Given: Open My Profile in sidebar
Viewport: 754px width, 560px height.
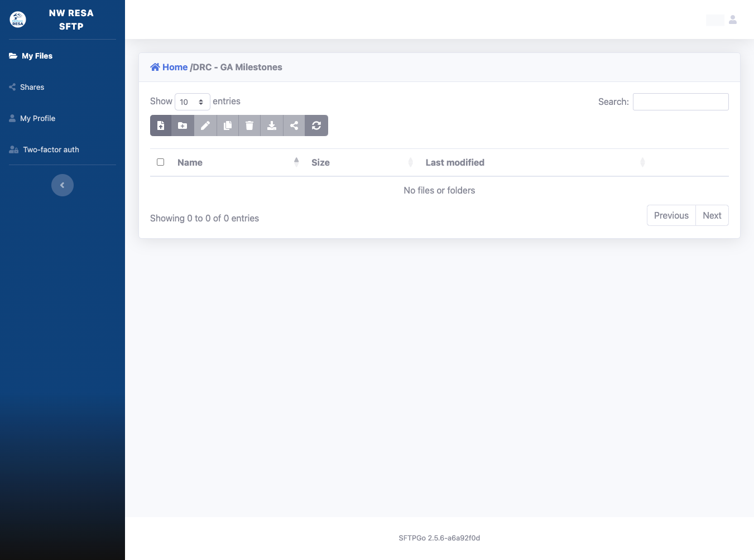Looking at the screenshot, I should (x=32, y=118).
